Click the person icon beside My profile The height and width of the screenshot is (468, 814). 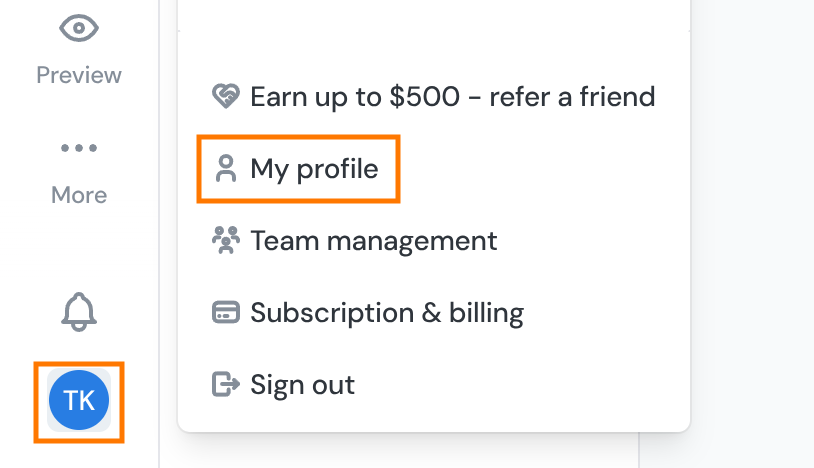[x=226, y=169]
